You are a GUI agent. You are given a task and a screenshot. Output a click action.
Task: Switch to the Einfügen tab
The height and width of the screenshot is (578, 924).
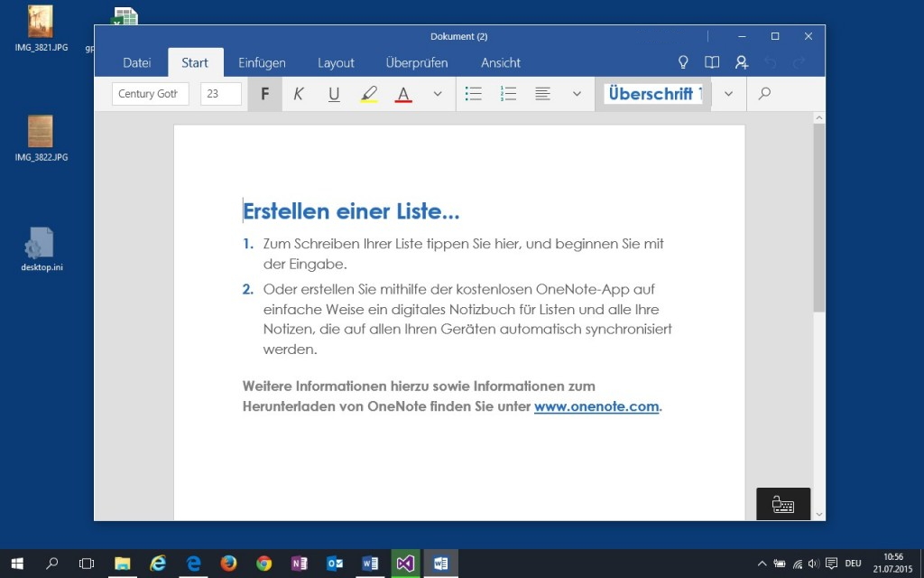click(x=262, y=62)
